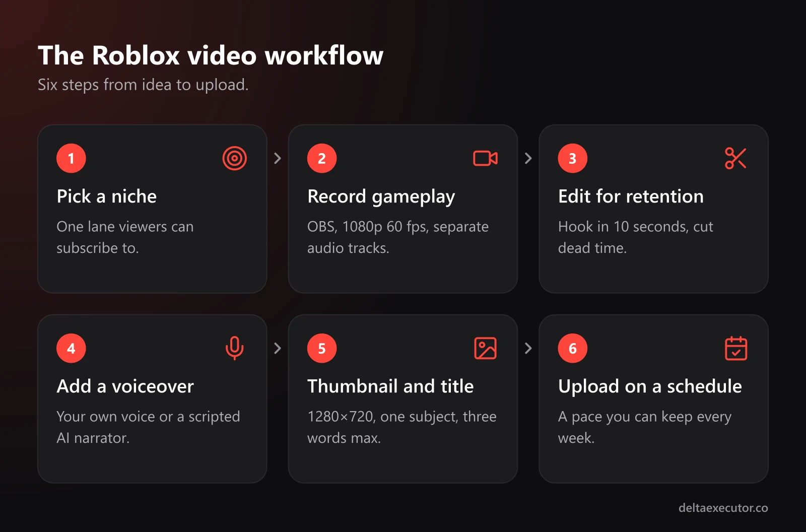Screen dimensions: 806x532
Task: Select the 'Edit for retention' heading
Action: click(631, 196)
